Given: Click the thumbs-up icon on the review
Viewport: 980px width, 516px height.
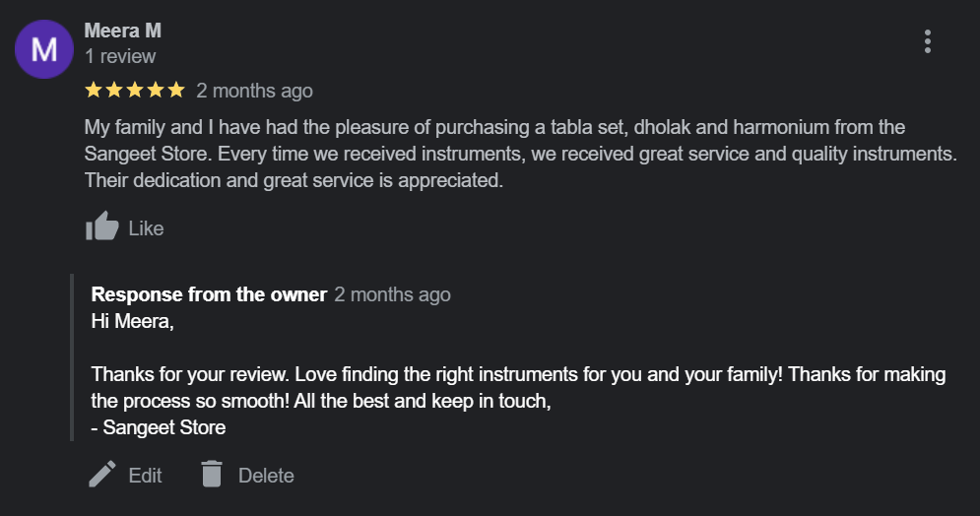Looking at the screenshot, I should [101, 227].
